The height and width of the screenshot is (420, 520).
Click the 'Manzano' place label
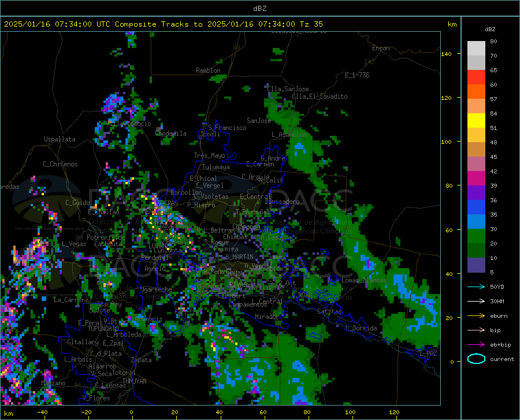pyautogui.click(x=53, y=383)
